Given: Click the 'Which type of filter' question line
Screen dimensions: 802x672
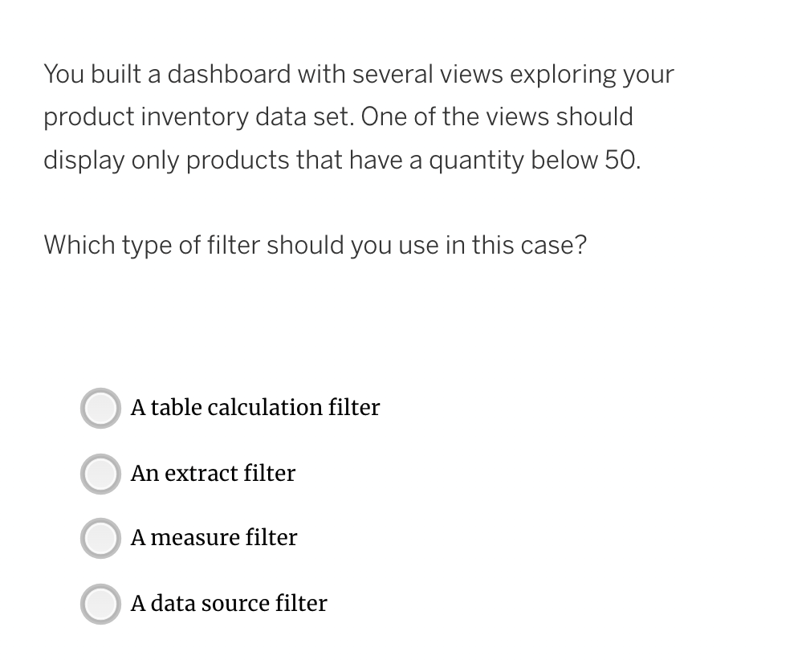Looking at the screenshot, I should (x=315, y=245).
